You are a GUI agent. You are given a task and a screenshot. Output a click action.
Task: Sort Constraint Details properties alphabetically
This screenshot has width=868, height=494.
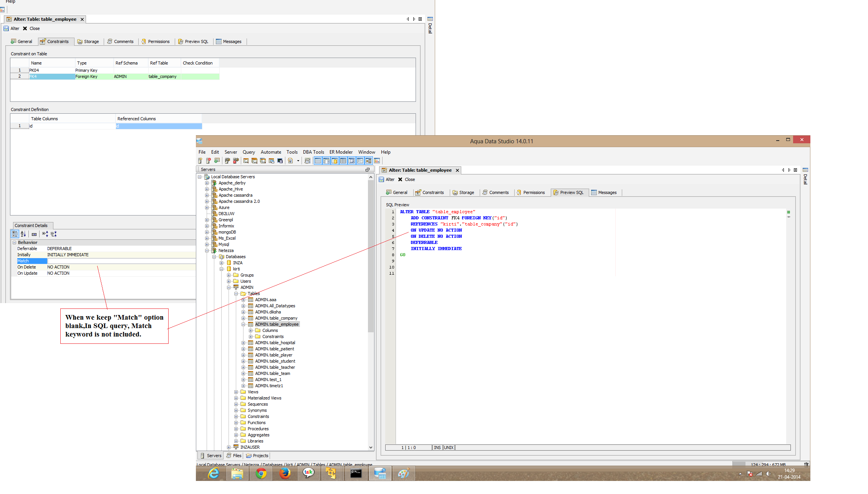click(x=23, y=234)
